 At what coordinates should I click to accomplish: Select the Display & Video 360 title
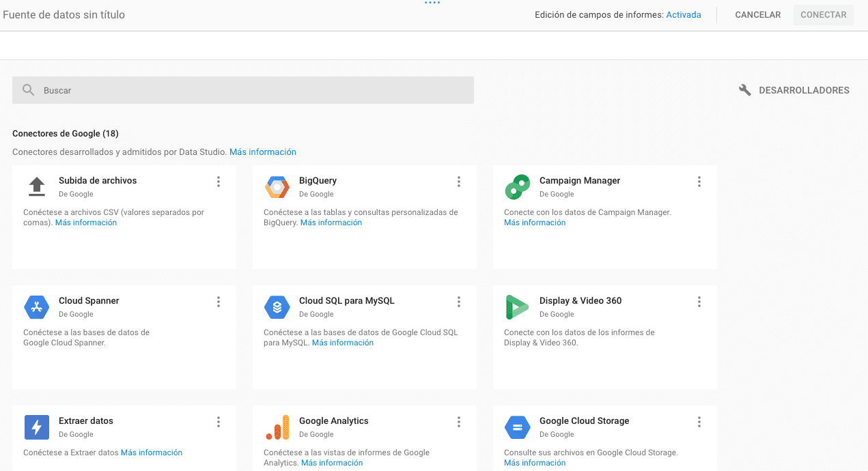[580, 301]
